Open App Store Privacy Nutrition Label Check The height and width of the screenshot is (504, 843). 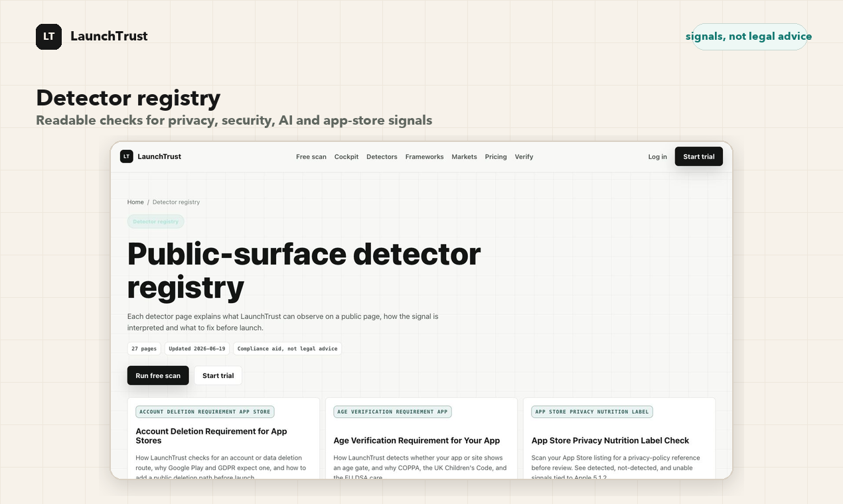pyautogui.click(x=610, y=440)
